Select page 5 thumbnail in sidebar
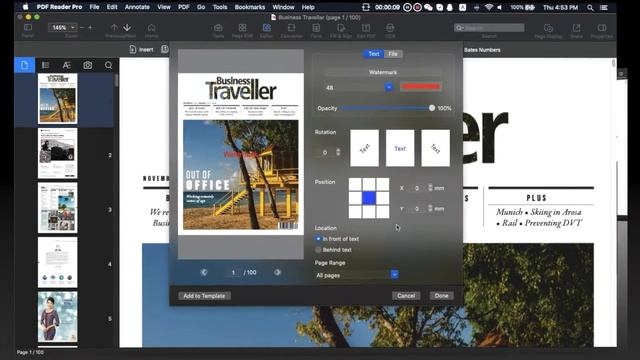Screen dimensions: 640x360 pos(58,317)
